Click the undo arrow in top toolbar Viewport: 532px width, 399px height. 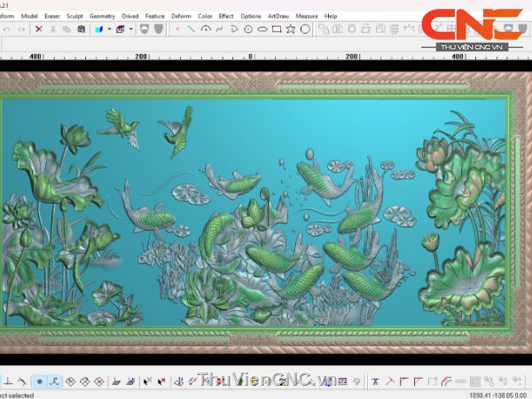pyautogui.click(x=7, y=29)
